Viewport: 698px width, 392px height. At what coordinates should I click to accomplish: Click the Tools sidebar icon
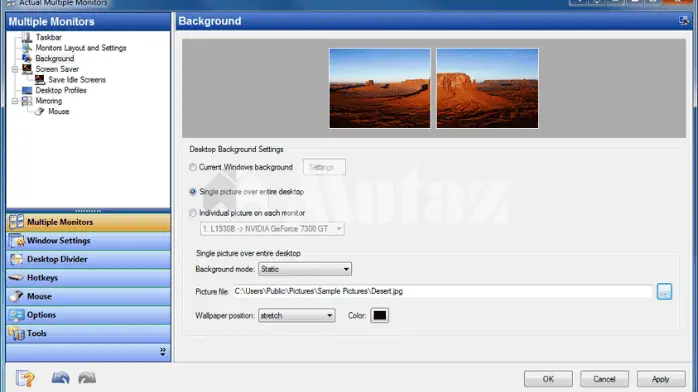tap(16, 334)
